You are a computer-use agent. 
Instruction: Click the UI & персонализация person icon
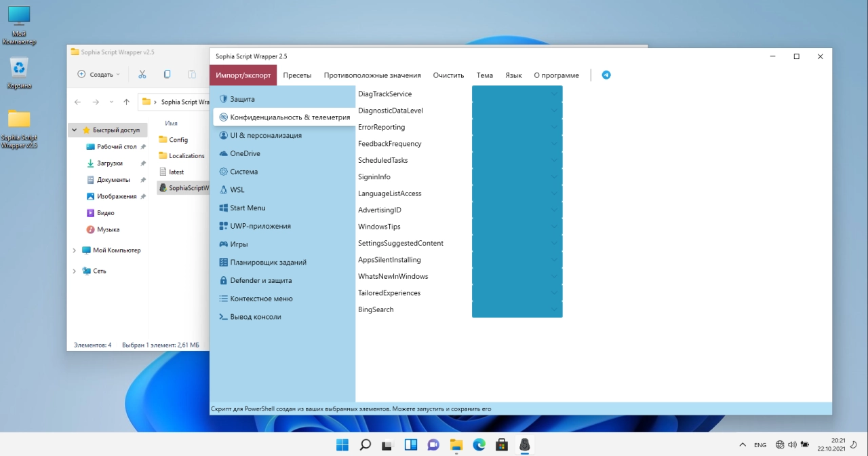point(224,136)
